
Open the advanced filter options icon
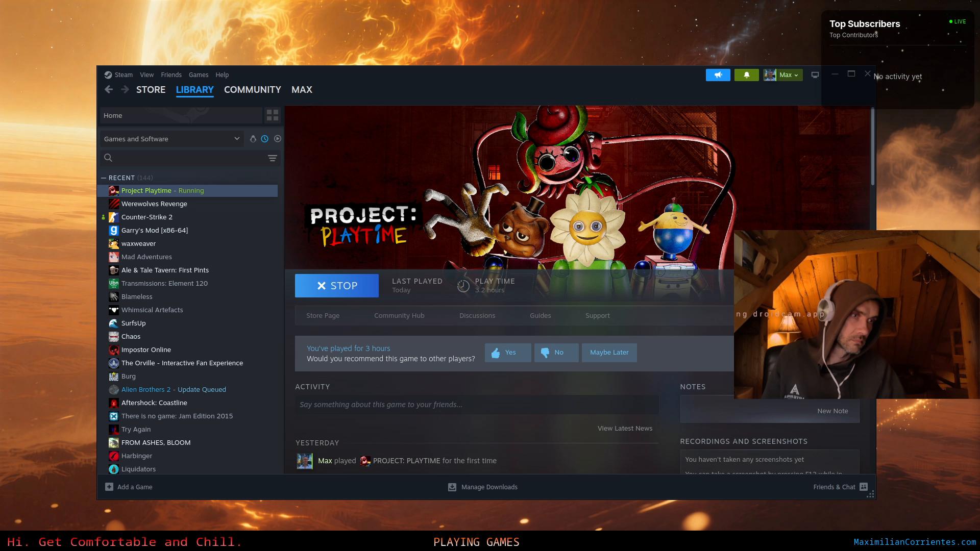273,158
